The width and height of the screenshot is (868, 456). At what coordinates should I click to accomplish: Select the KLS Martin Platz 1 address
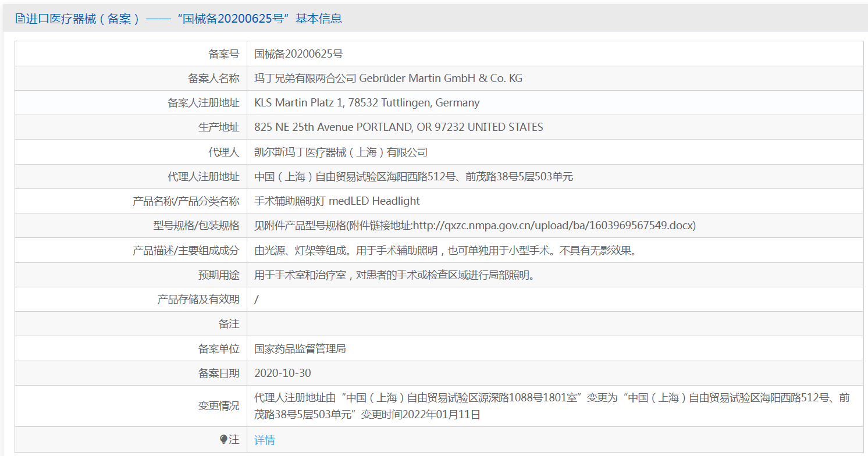pos(367,103)
